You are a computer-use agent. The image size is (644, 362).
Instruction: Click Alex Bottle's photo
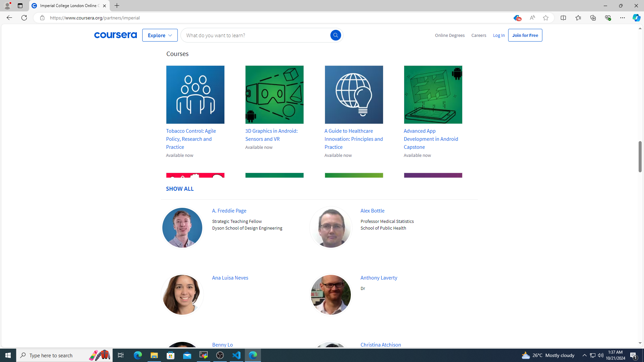point(331,228)
